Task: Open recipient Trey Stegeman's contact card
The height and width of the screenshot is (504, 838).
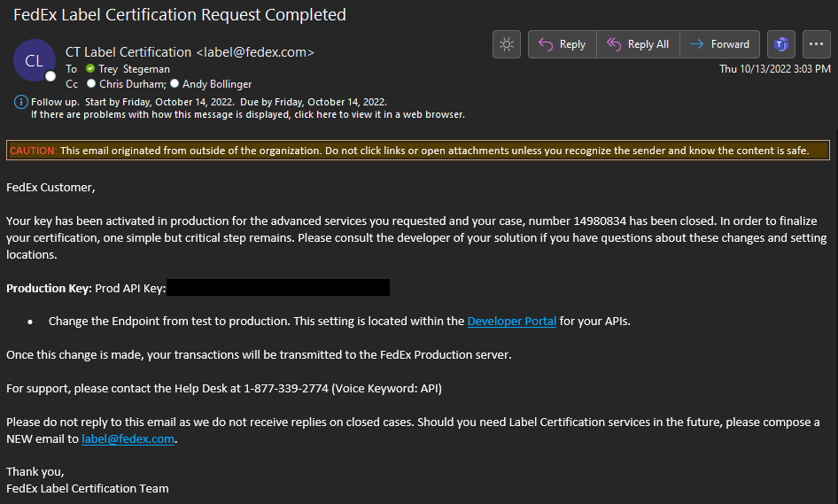Action: click(x=134, y=69)
